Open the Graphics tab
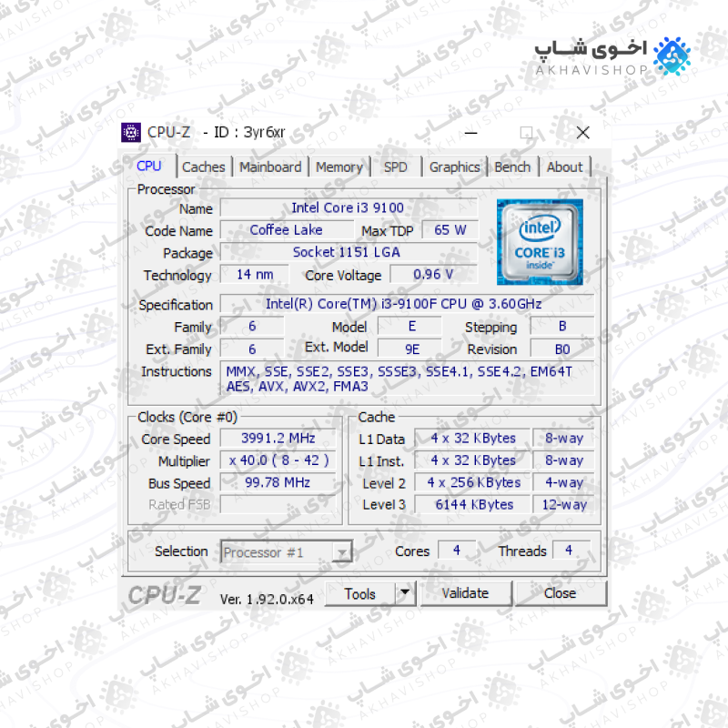This screenshot has width=728, height=728. coord(454,167)
